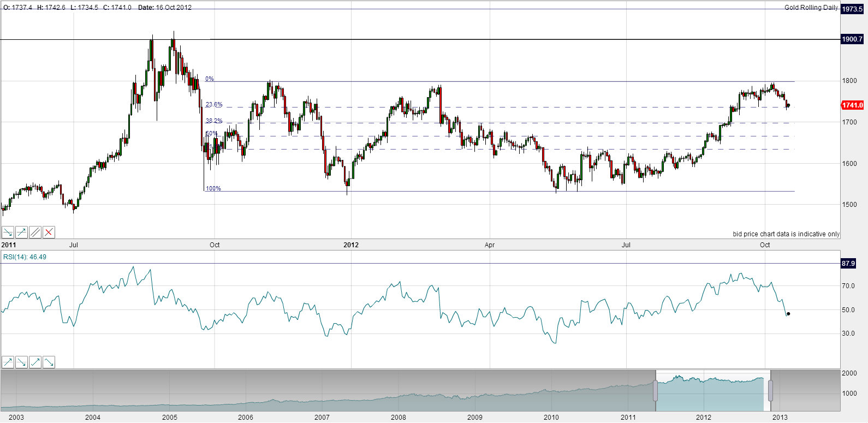Click the downward arrow trendline tool in price chart
Image resolution: width=868 pixels, height=423 pixels.
pos(8,233)
